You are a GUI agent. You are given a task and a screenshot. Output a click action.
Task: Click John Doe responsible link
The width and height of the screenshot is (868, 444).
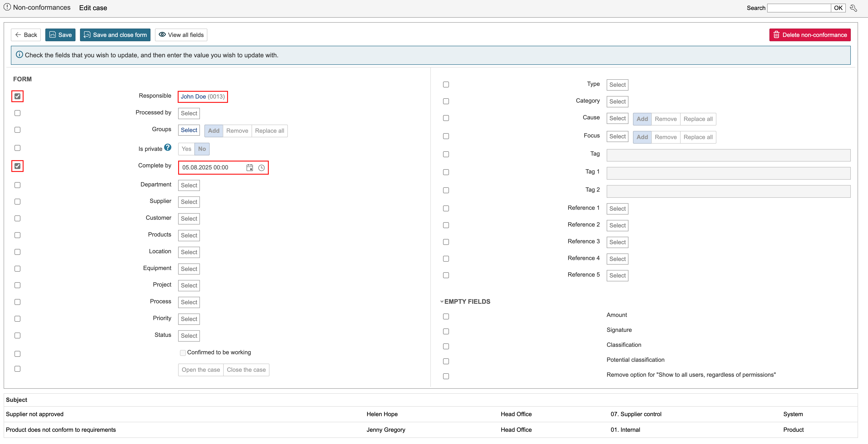pos(193,97)
